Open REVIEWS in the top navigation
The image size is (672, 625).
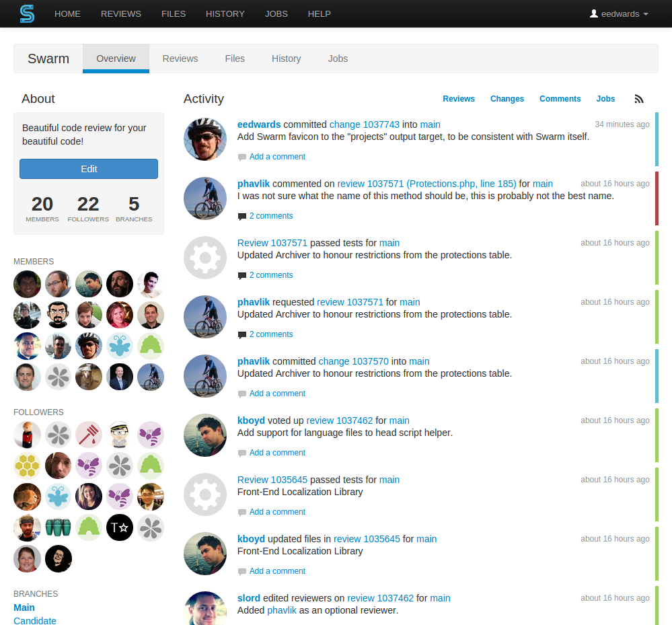point(121,13)
